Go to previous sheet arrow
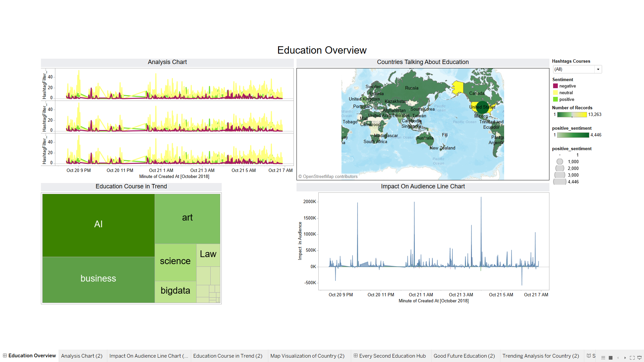 (618, 358)
